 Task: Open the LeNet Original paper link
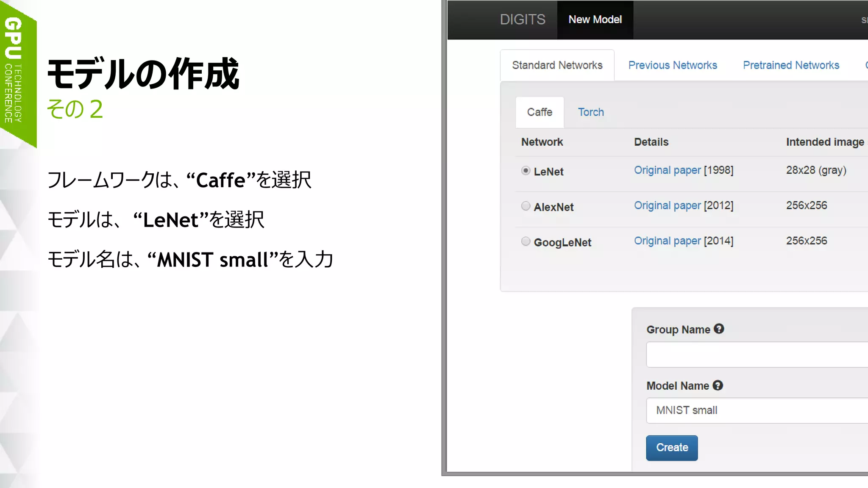667,170
